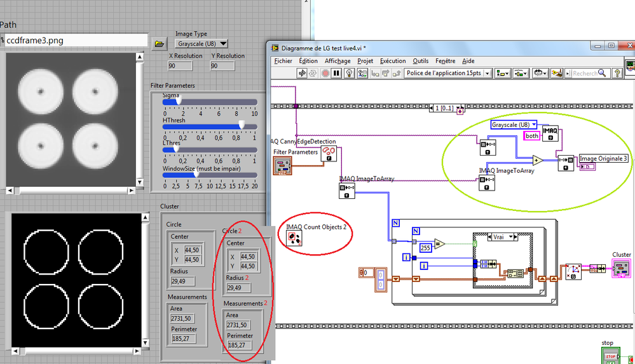
Task: Click the Run Continuously toolbar icon
Action: [313, 73]
